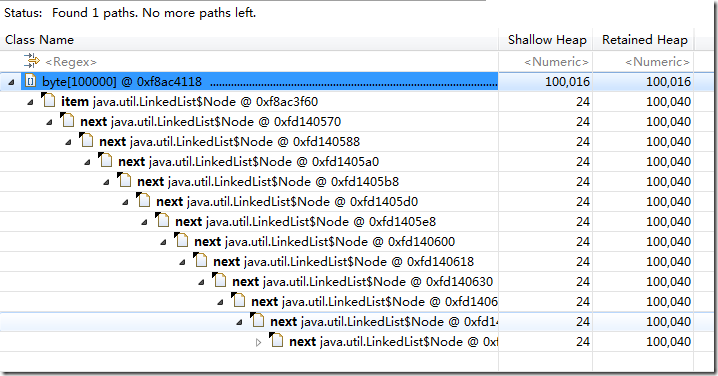Select next java.util.LinkedList$Node @ 0xfd1405a0

point(249,162)
